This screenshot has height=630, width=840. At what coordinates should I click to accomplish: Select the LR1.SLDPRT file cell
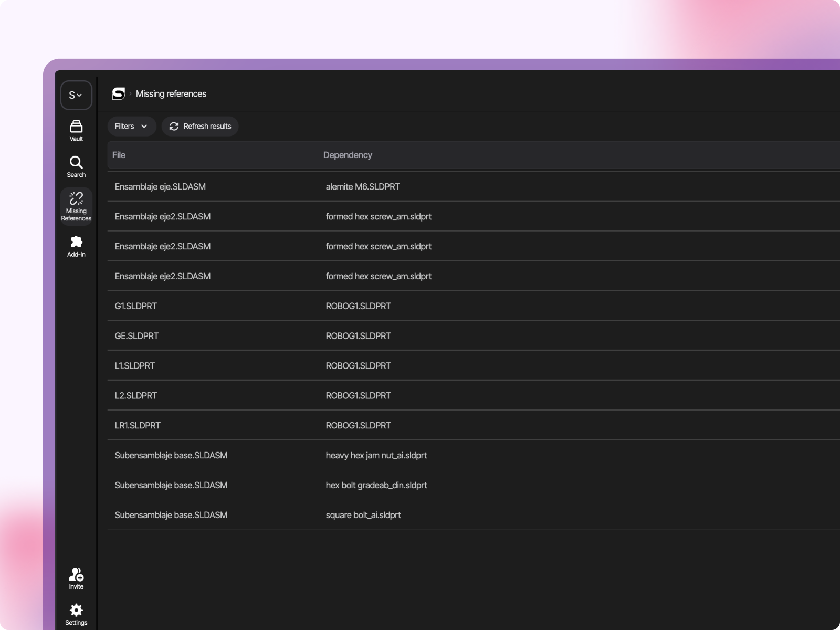pyautogui.click(x=138, y=426)
